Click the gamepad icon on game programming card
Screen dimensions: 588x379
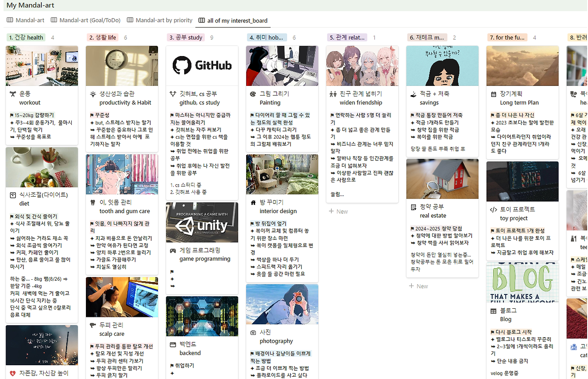173,250
